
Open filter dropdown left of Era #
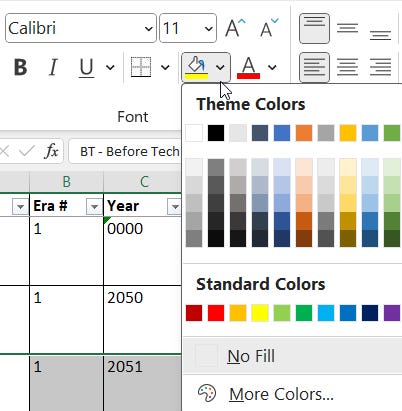(20, 207)
